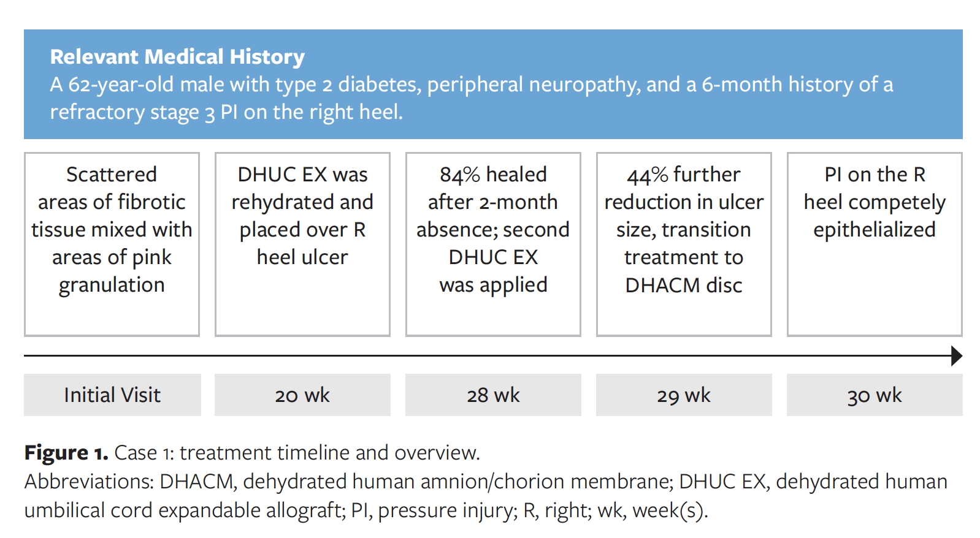The image size is (980, 538).
Task: Click the DHUC EX rehydrated box
Action: [302, 244]
